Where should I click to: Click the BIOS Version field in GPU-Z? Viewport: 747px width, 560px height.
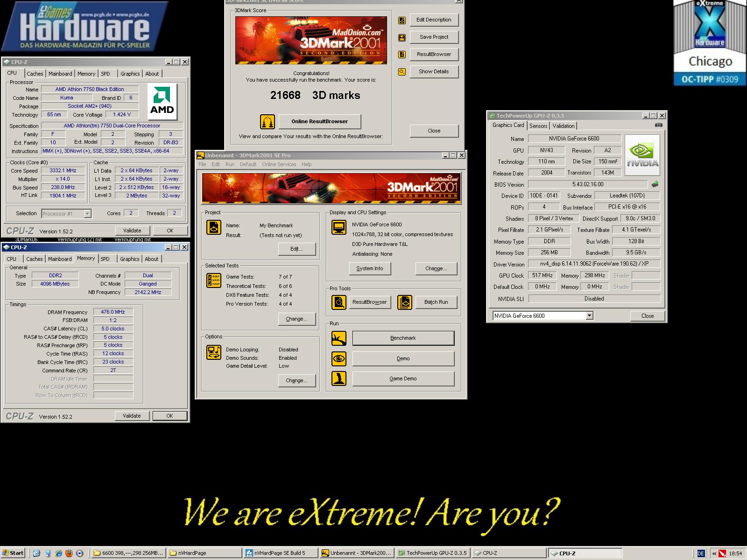click(588, 185)
